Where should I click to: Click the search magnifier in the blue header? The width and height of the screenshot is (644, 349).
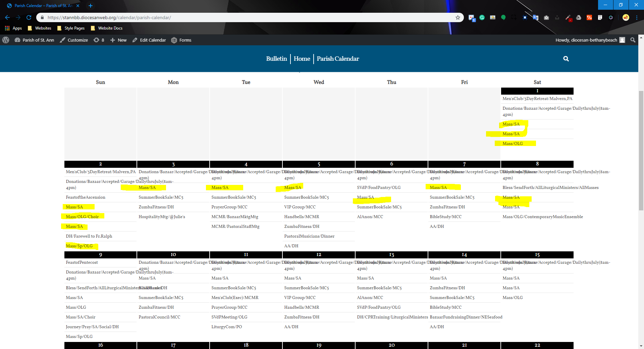point(566,59)
